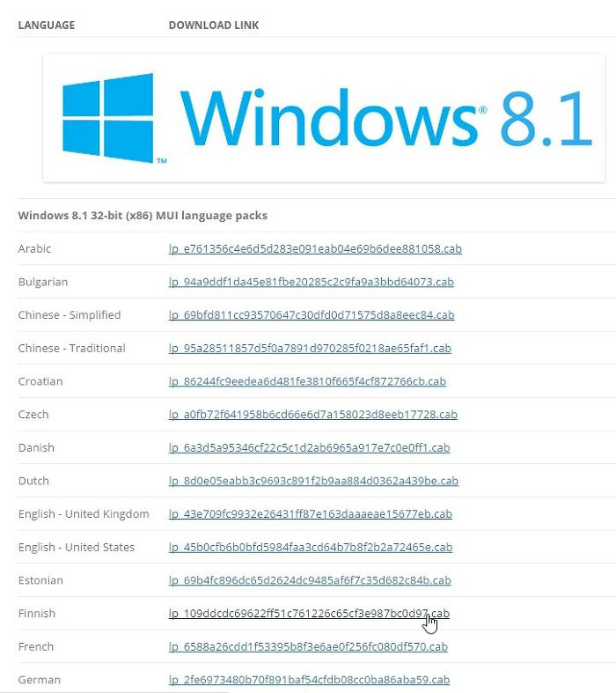
Task: Open the French language pack link
Action: 308,646
